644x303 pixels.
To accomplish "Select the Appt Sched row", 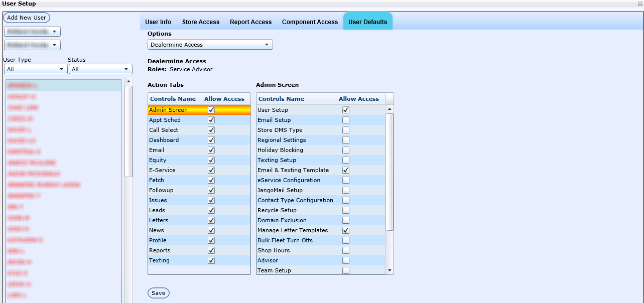I will pos(165,120).
